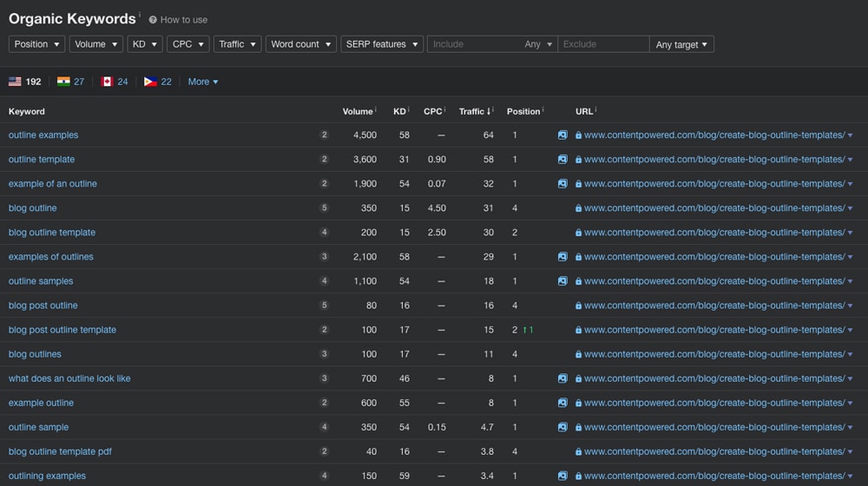Image resolution: width=868 pixels, height=486 pixels.
Task: Select the Canada flag country filter
Action: (108, 82)
